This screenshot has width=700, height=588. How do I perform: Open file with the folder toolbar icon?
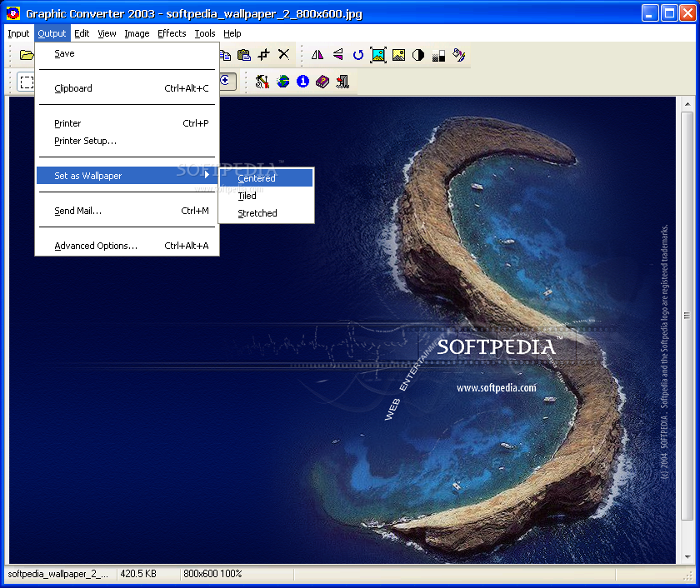pos(27,55)
